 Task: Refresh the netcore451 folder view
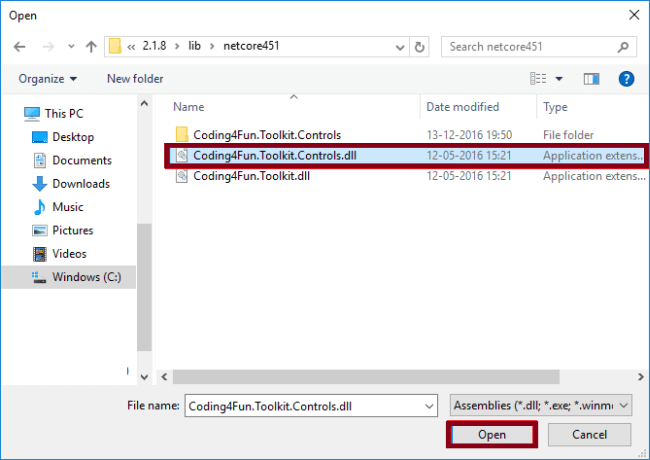pos(420,47)
